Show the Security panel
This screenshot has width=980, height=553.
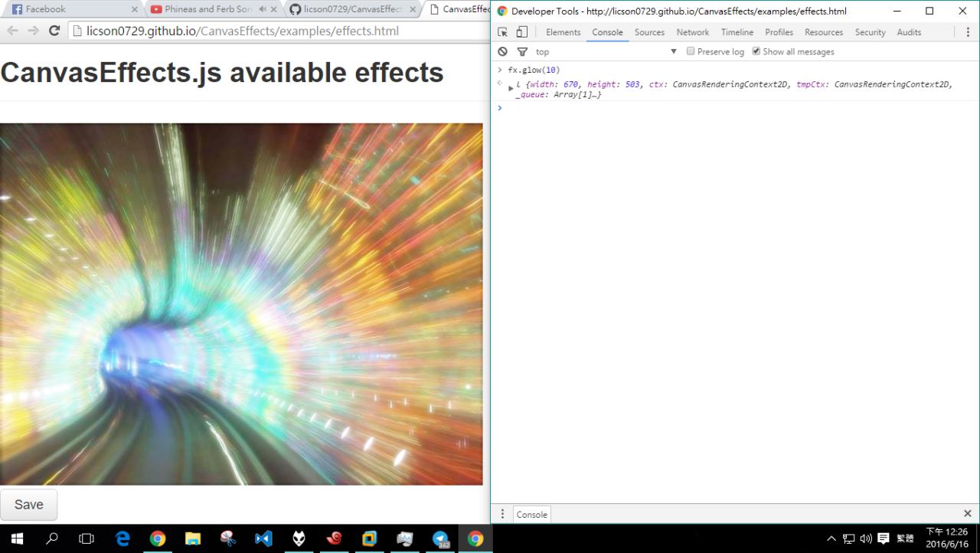(871, 32)
